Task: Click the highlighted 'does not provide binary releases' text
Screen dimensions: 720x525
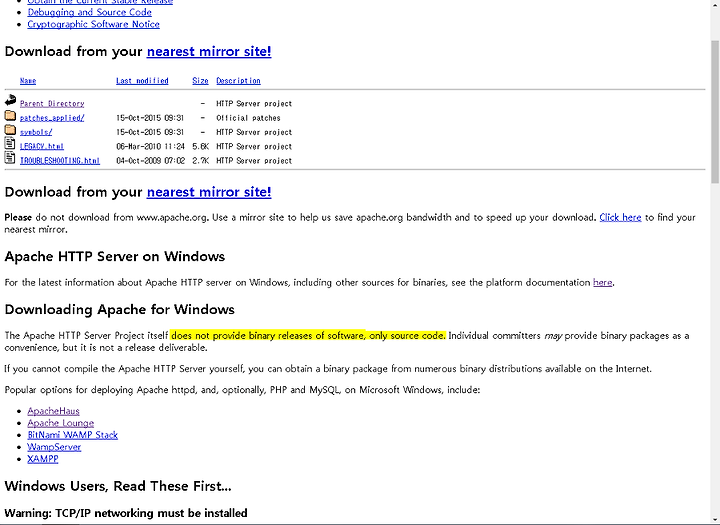Action: 308,336
